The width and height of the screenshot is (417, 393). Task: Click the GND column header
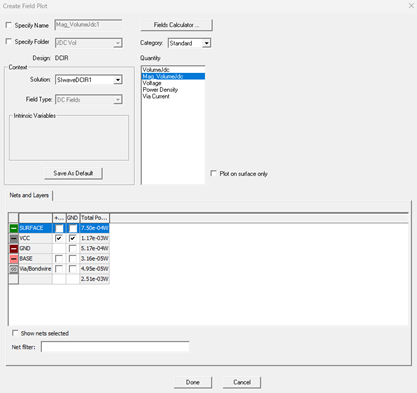(73, 218)
